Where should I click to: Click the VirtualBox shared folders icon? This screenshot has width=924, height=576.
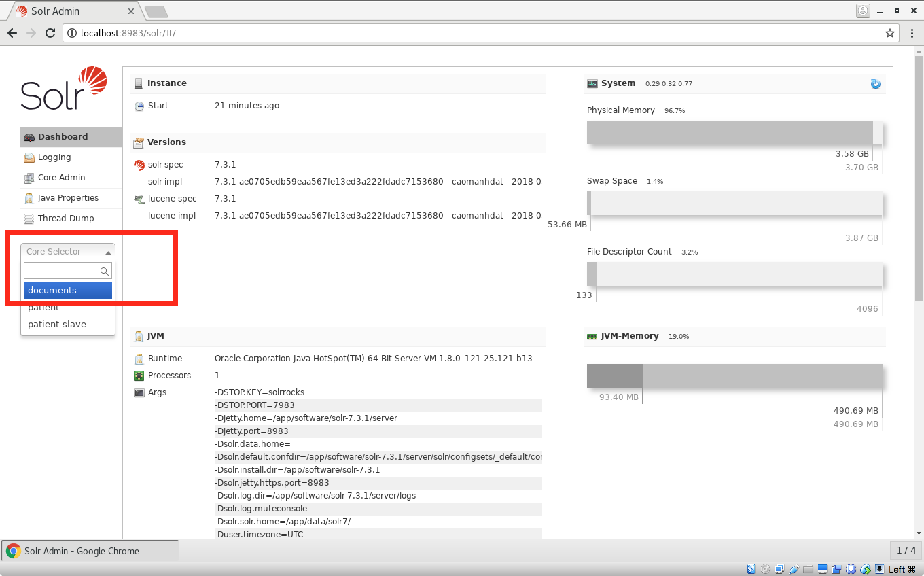pos(808,569)
